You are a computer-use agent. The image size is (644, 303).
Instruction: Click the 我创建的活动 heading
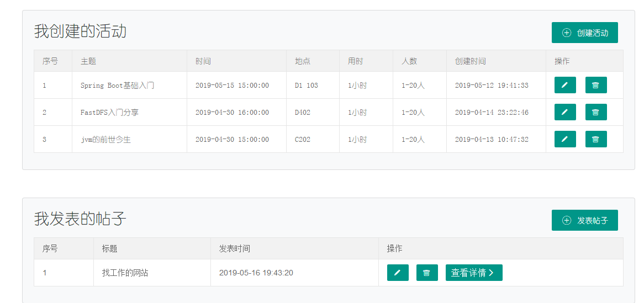(80, 31)
